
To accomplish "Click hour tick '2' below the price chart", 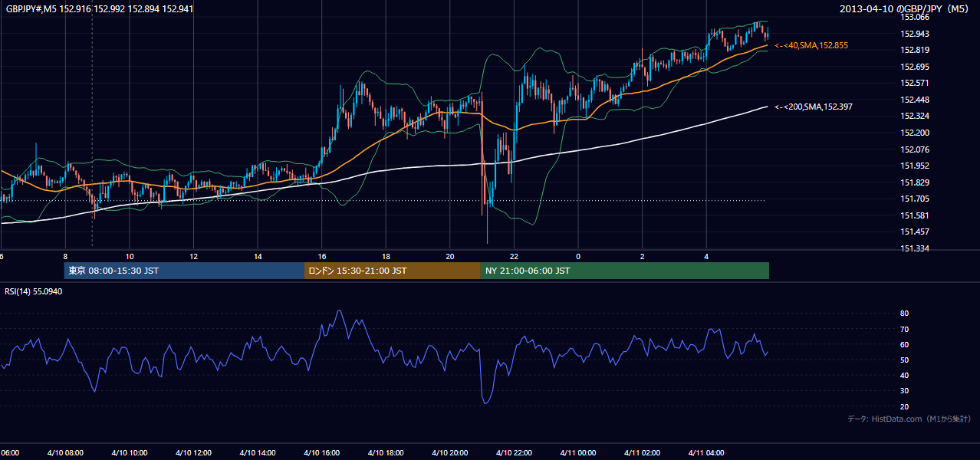I will tap(643, 257).
